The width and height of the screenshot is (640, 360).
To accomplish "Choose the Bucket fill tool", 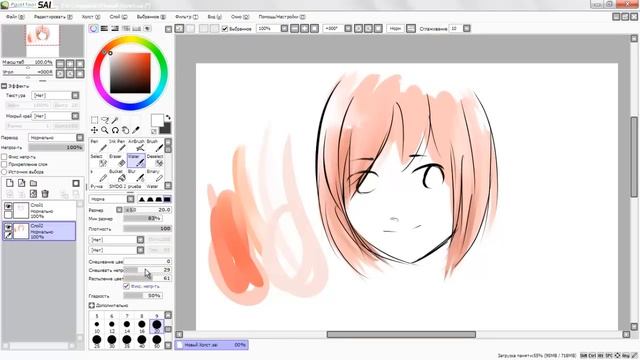I will pos(118,176).
